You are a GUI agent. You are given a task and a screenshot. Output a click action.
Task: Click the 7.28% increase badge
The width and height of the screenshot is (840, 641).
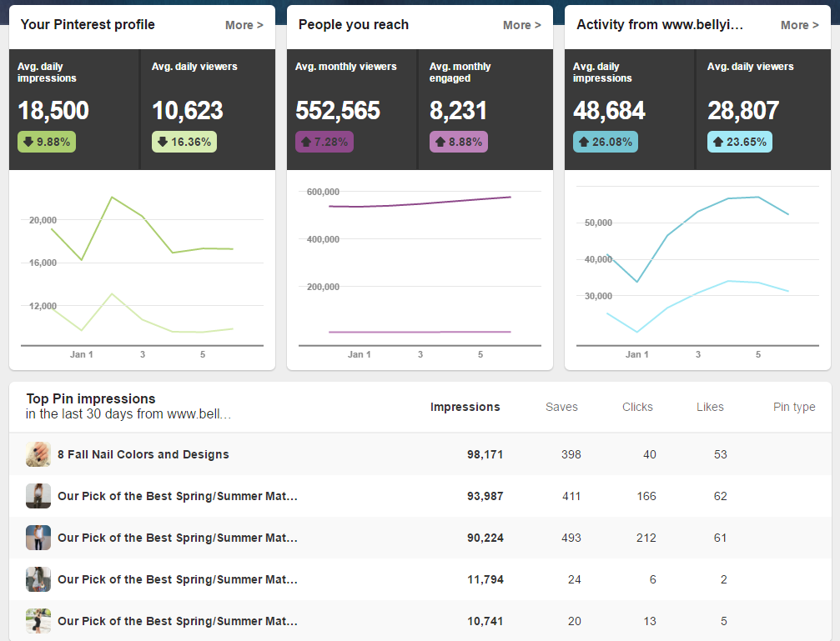click(324, 142)
